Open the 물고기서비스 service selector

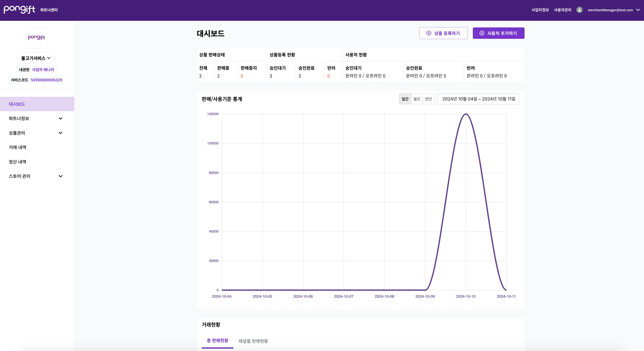point(36,58)
